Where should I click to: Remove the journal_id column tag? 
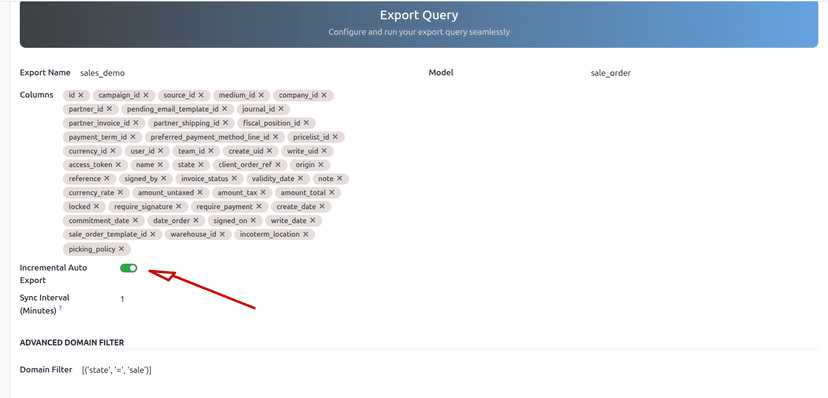(x=281, y=109)
